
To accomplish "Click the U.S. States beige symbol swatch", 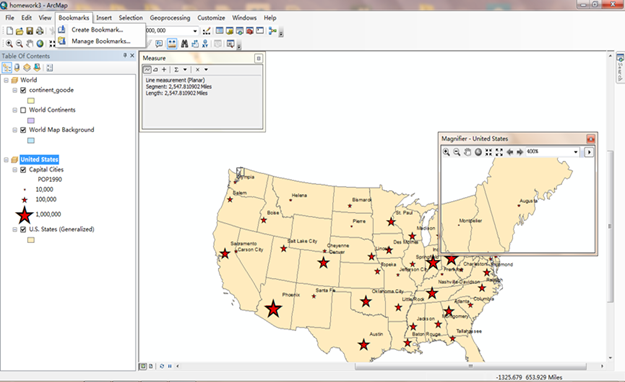I will tap(31, 240).
